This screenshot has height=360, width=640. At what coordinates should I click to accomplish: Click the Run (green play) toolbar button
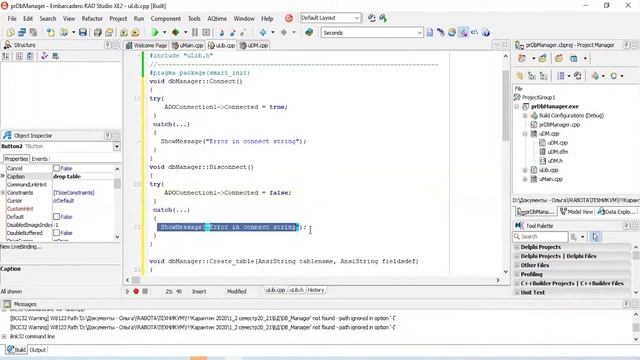click(x=155, y=32)
